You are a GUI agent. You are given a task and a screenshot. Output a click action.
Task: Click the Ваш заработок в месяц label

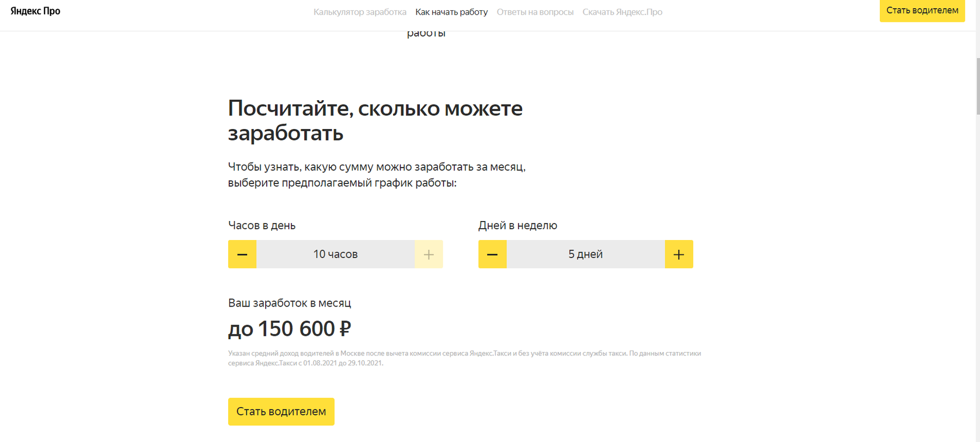pyautogui.click(x=290, y=303)
